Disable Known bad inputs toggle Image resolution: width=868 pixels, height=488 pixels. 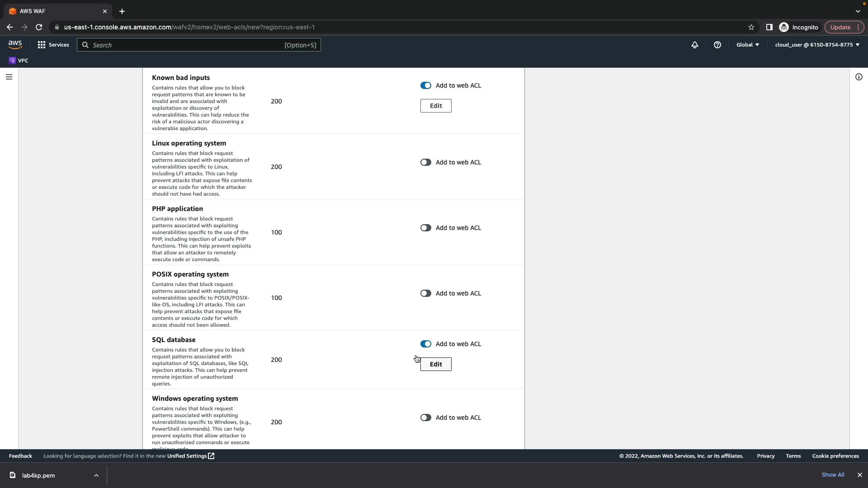[x=425, y=85]
